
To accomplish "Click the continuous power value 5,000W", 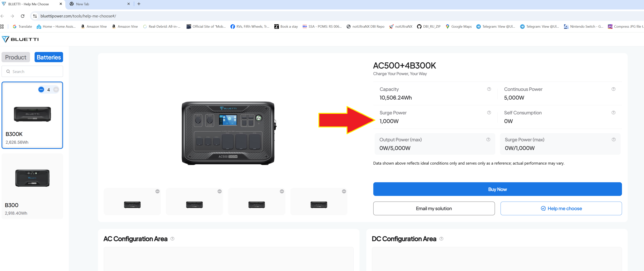I will [x=514, y=97].
